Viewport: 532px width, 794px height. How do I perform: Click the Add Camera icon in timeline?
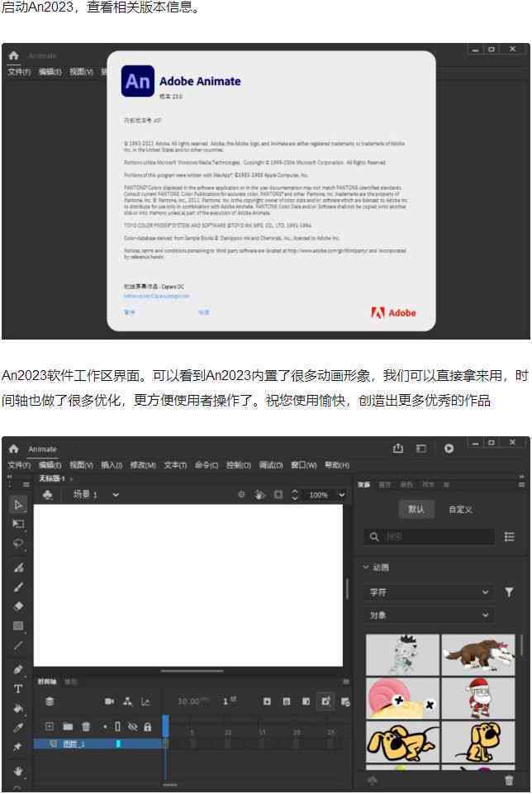(109, 701)
